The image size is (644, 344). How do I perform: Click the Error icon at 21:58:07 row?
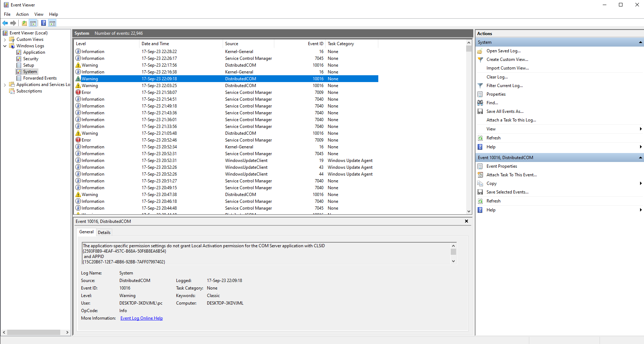78,92
